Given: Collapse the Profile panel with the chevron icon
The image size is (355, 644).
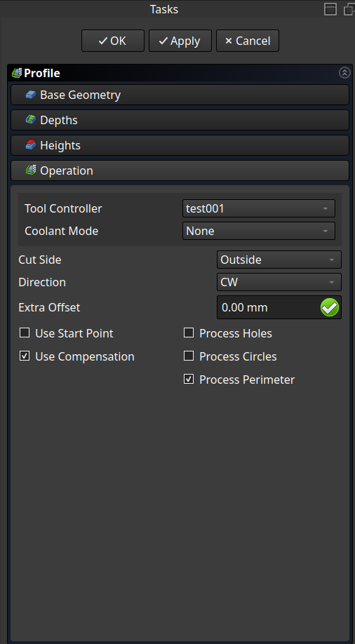Looking at the screenshot, I should click(x=344, y=73).
